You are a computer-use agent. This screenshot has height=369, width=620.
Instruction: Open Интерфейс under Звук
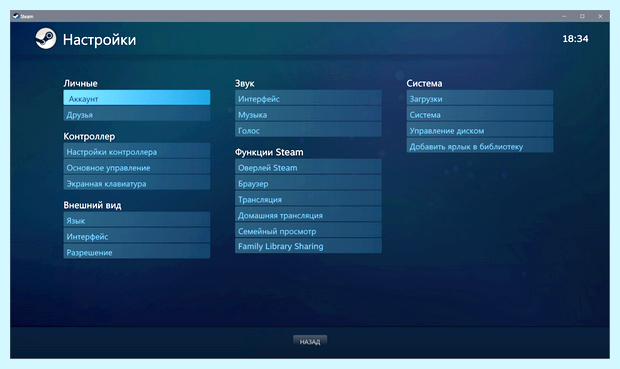[x=308, y=98]
